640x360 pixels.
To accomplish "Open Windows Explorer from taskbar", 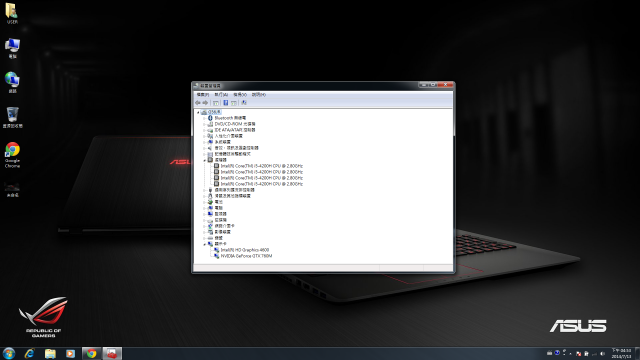I will pos(50,353).
